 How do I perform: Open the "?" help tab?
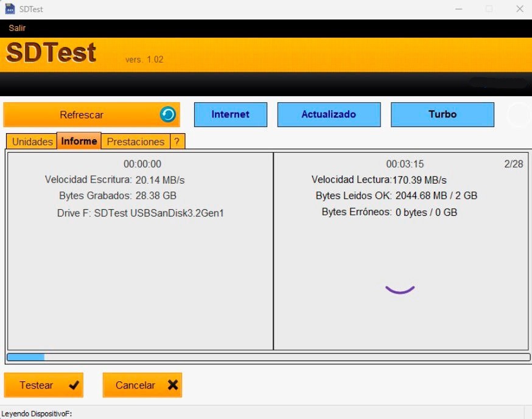(x=177, y=141)
